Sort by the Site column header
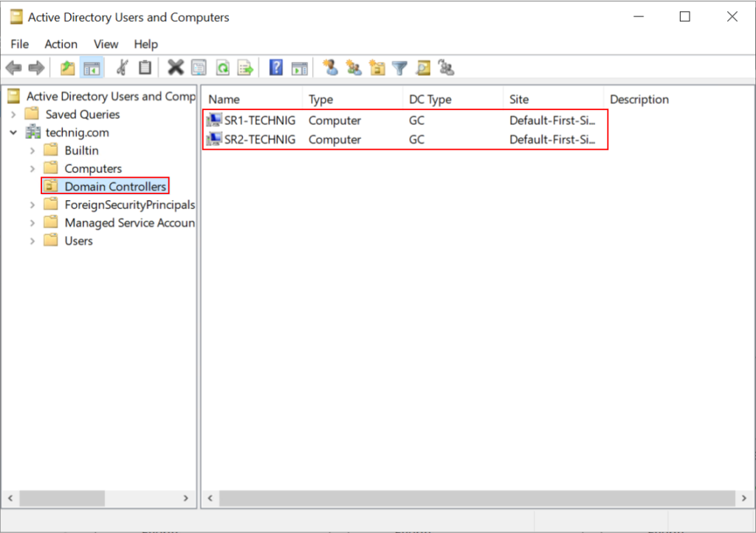The height and width of the screenshot is (533, 756). 553,99
